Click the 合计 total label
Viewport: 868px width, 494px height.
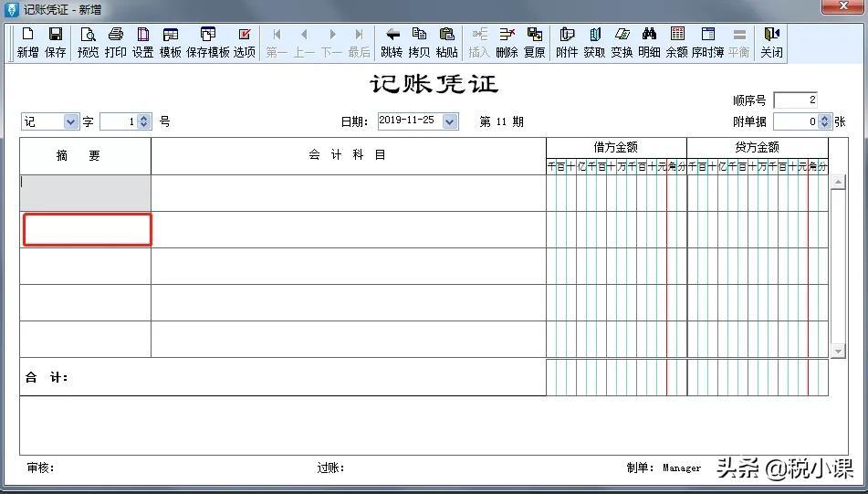click(x=47, y=378)
